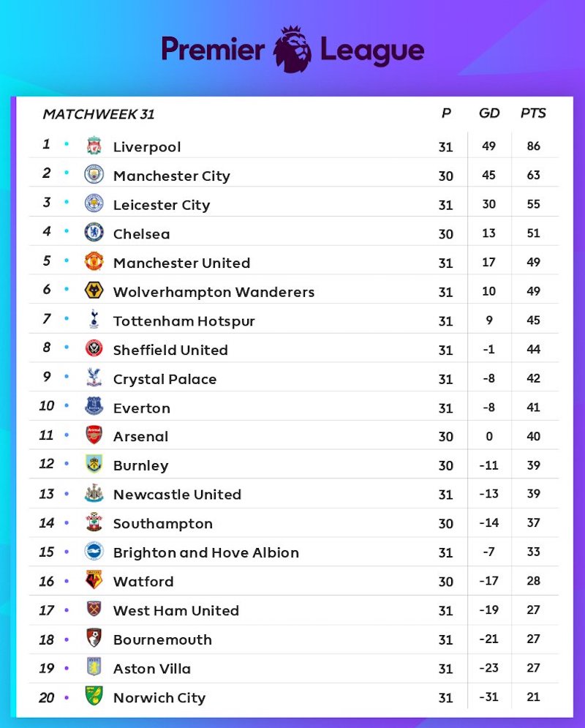The height and width of the screenshot is (728, 585).
Task: Click Liverpool's 86 points value
Action: coord(533,146)
